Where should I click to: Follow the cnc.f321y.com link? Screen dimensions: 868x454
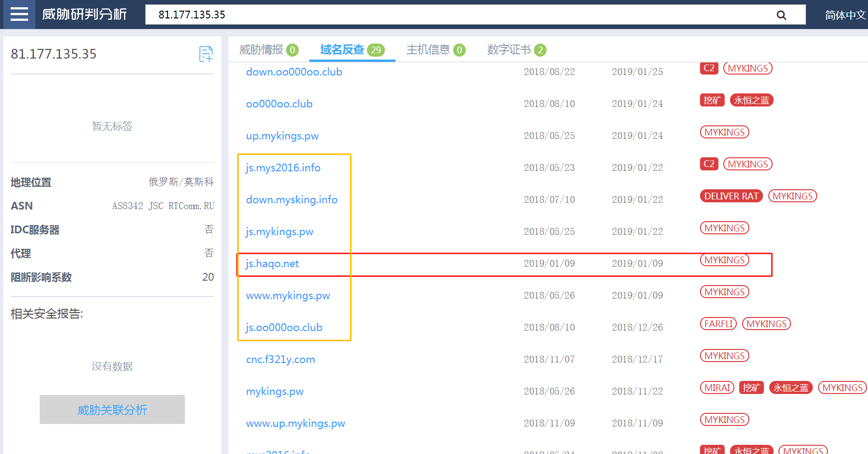click(x=280, y=360)
